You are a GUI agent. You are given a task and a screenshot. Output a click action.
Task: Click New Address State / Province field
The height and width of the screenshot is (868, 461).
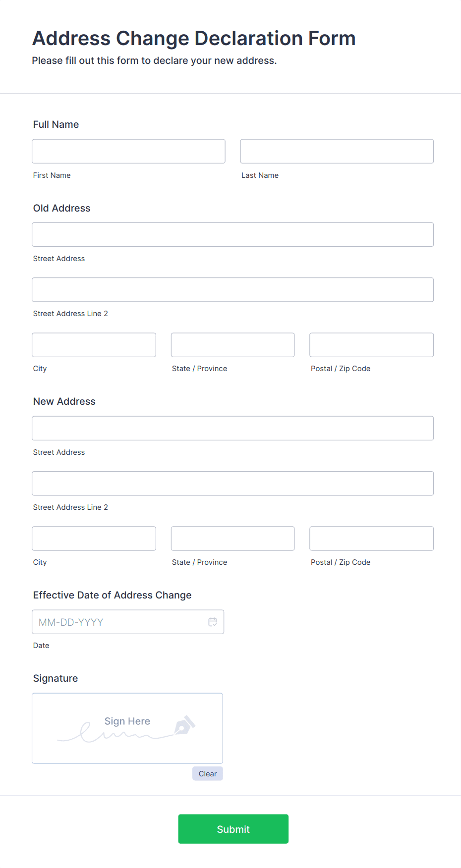click(x=232, y=539)
